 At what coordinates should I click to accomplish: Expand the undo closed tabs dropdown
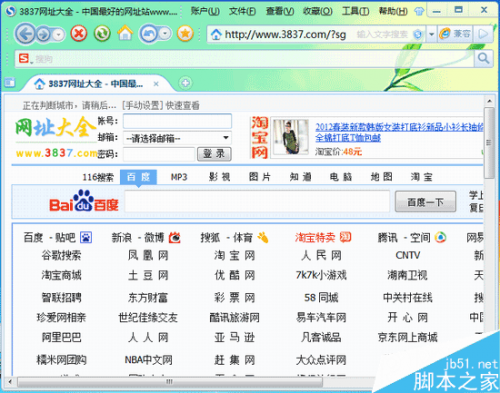165,33
